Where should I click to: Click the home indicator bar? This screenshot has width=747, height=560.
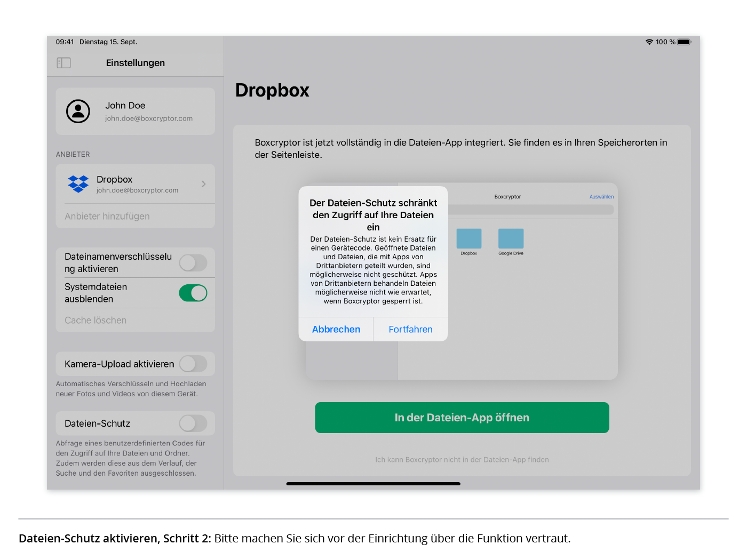(x=373, y=484)
